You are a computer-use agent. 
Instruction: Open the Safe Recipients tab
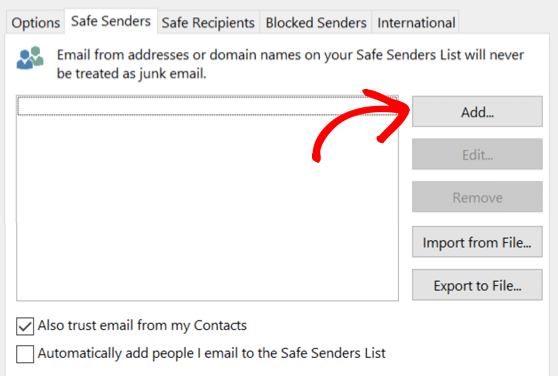(208, 23)
